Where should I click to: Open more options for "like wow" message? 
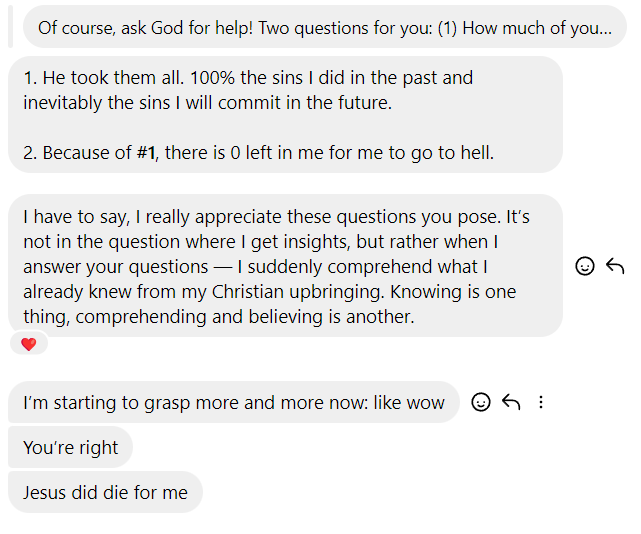(x=541, y=402)
